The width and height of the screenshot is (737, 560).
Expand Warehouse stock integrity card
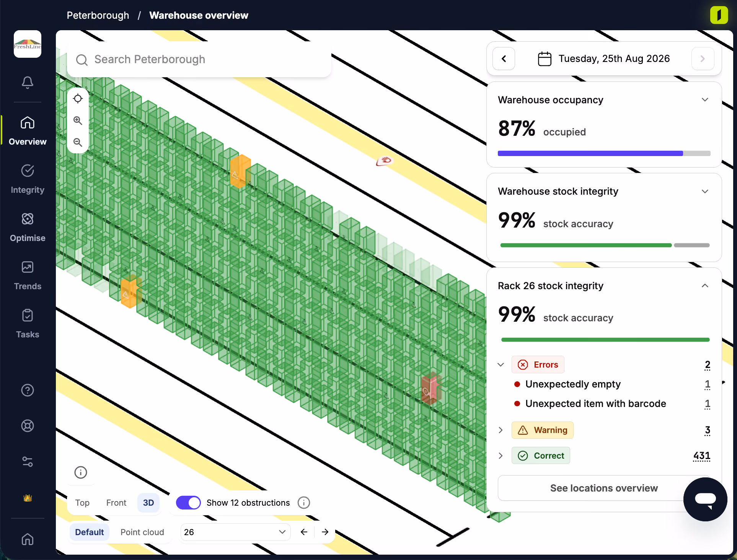click(705, 191)
